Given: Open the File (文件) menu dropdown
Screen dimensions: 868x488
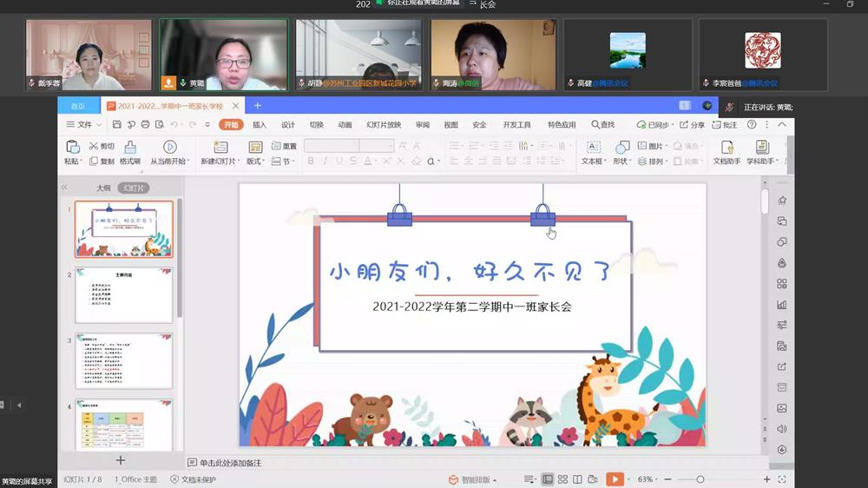Looking at the screenshot, I should tap(84, 125).
